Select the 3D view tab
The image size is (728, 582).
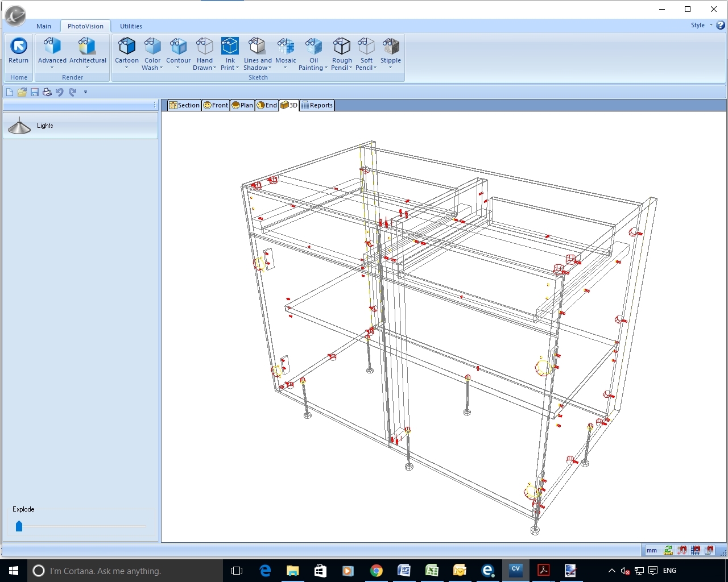[289, 105]
